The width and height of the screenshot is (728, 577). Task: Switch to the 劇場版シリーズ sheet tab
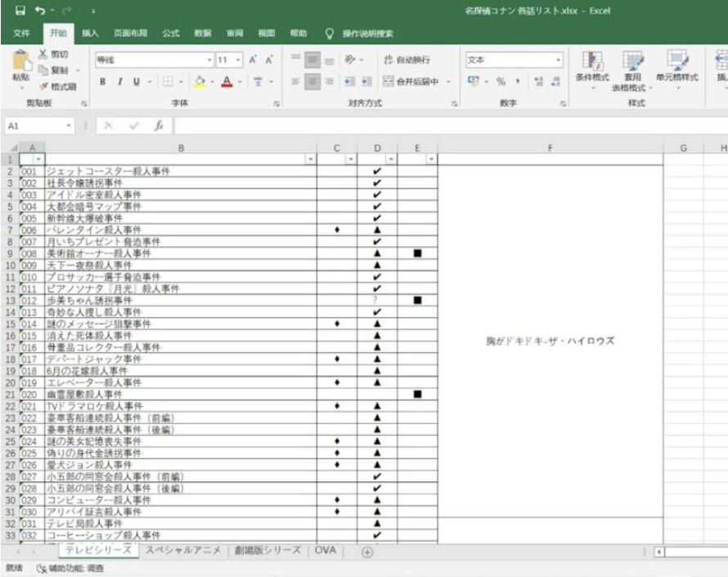[267, 551]
